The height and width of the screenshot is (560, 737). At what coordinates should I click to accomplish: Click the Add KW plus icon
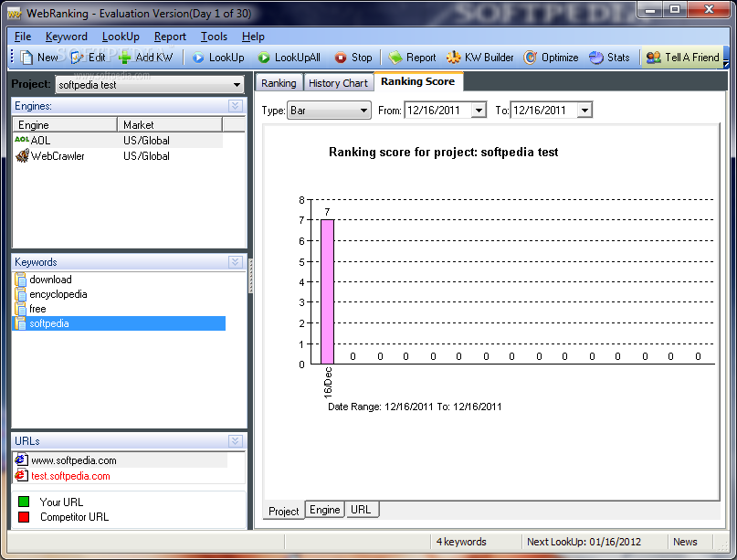(125, 58)
